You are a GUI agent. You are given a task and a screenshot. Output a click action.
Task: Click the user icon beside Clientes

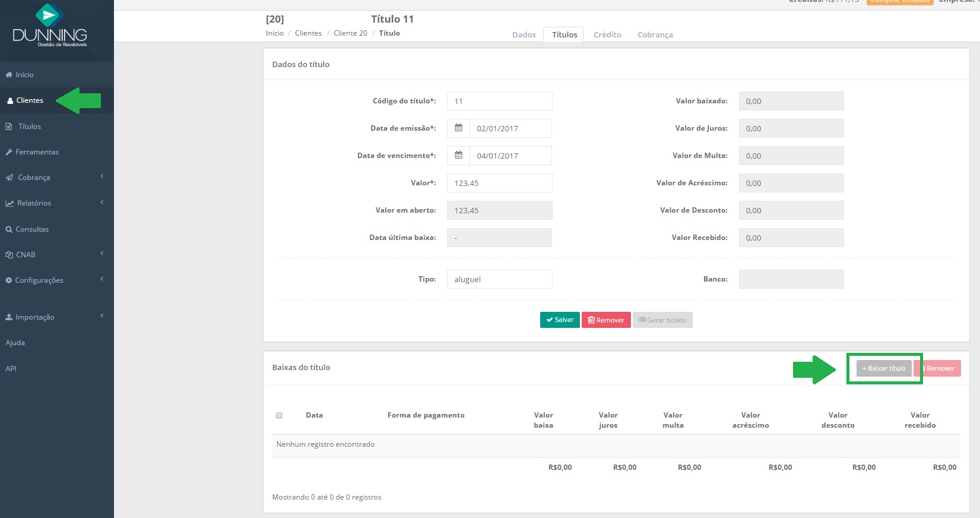pyautogui.click(x=10, y=101)
